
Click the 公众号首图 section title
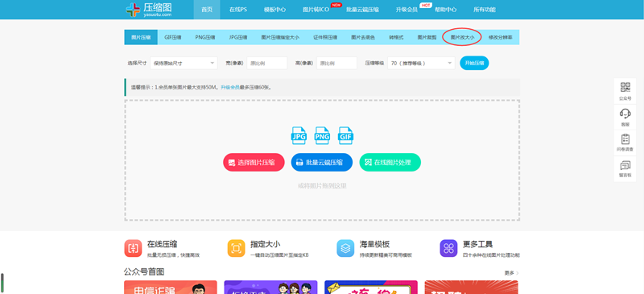pos(144,271)
